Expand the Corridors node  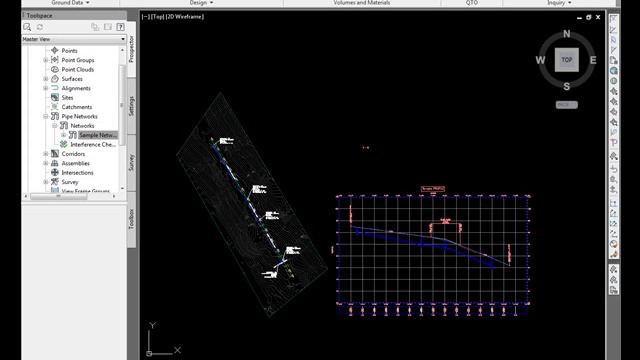click(46, 154)
